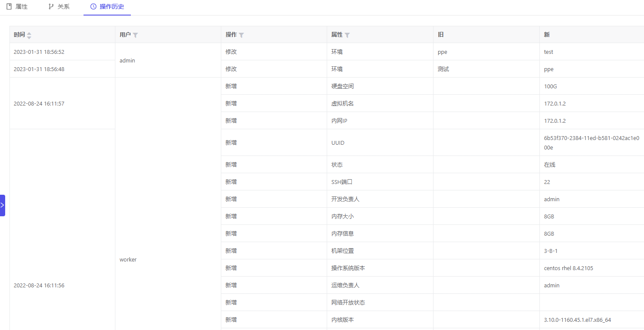Click the timestamp 2023-01-31 18:56:52
644x330 pixels.
tap(39, 52)
